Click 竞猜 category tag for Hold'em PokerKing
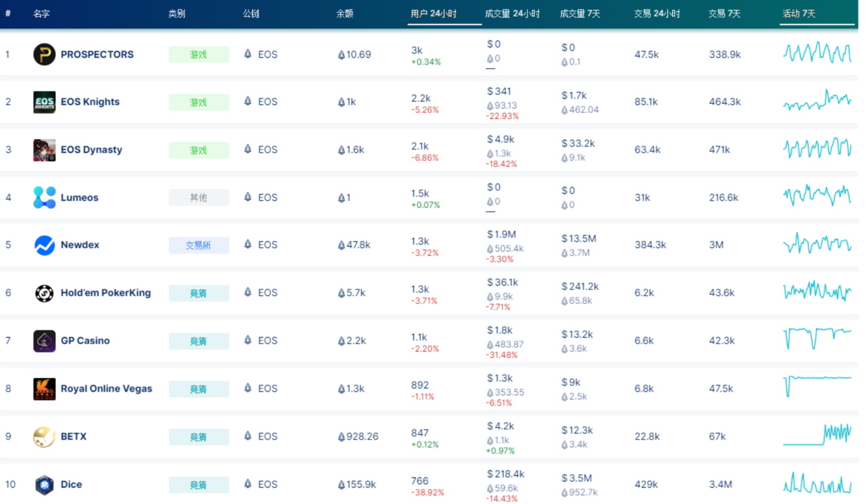The height and width of the screenshot is (504, 867). [199, 293]
